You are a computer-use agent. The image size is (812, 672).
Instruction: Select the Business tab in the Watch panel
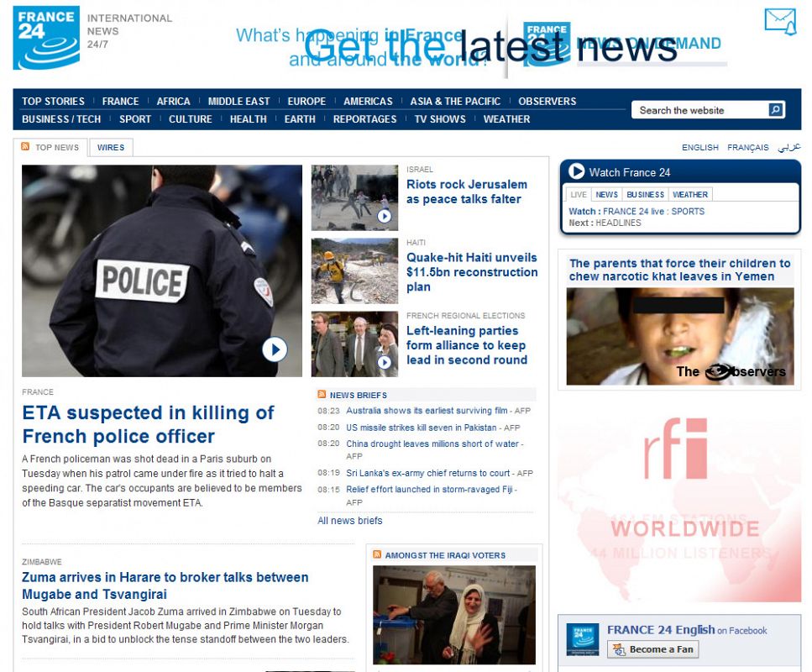click(x=645, y=195)
